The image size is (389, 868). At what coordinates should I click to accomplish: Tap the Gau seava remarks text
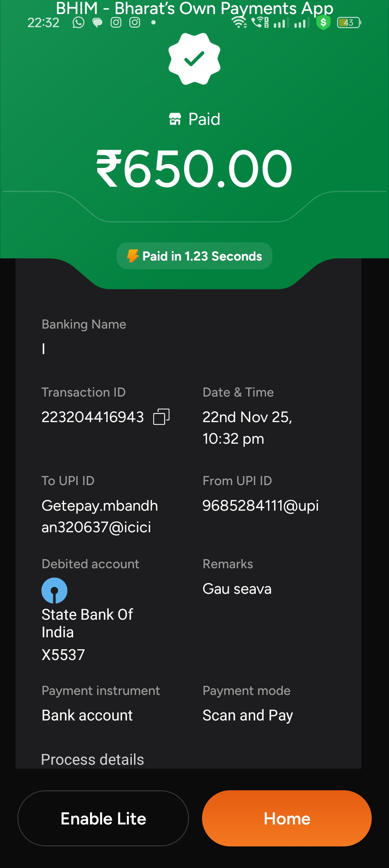coord(237,589)
